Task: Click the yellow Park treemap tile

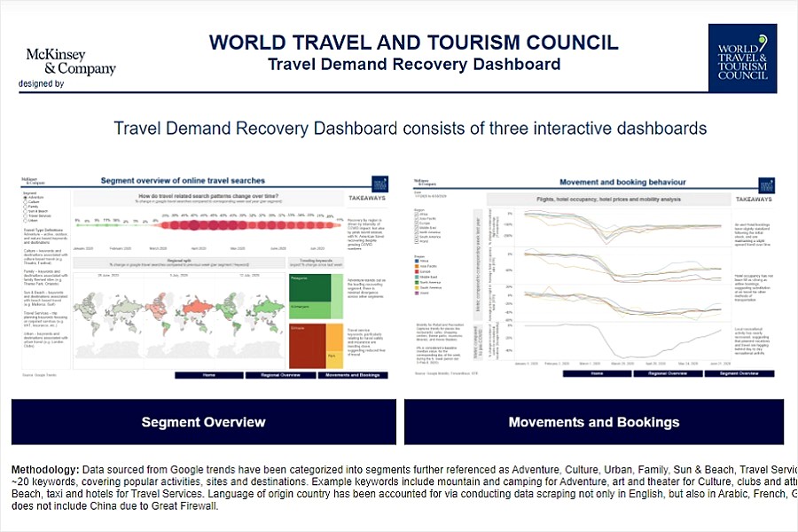Action: 334,360
